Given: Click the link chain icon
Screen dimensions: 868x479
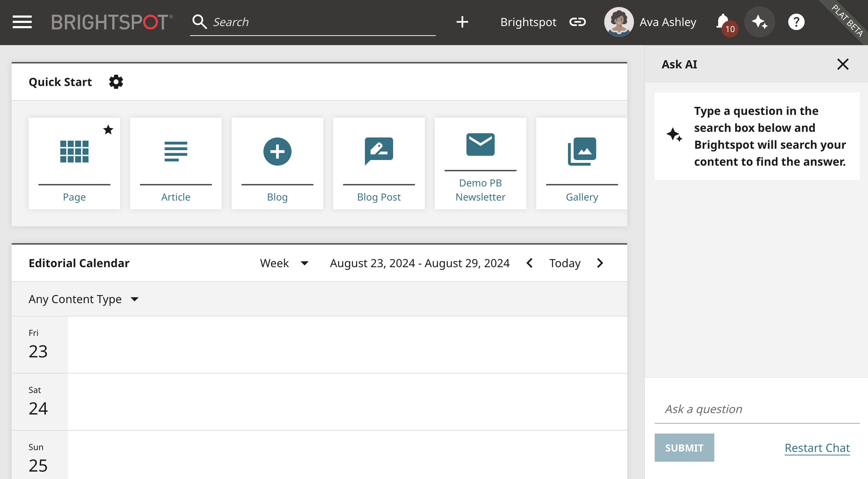Looking at the screenshot, I should tap(577, 22).
